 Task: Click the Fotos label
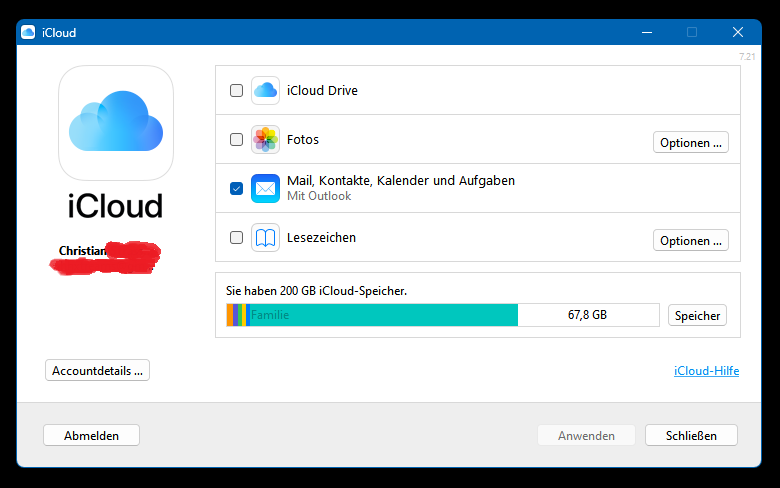tap(303, 139)
